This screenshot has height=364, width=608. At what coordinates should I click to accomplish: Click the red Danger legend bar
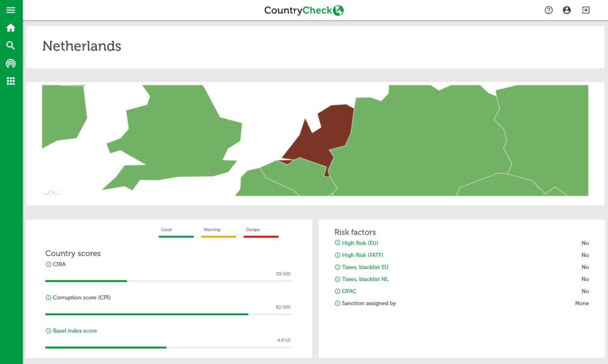[x=261, y=236]
